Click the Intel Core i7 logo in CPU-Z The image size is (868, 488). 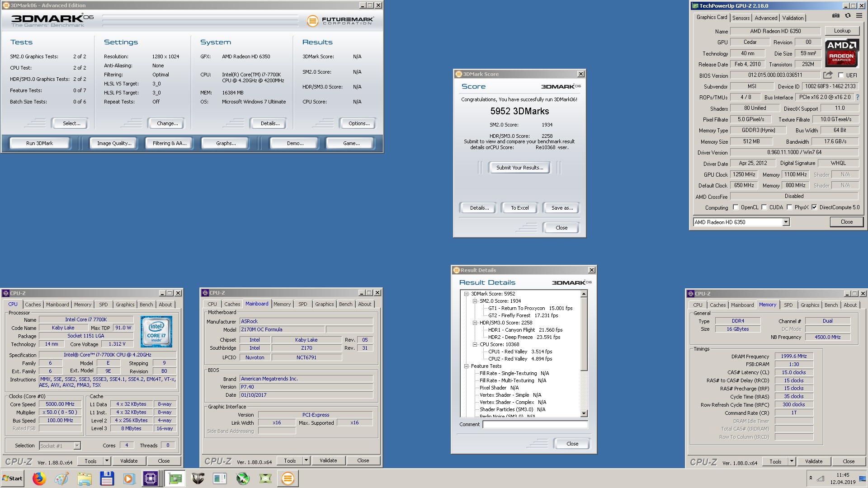click(156, 332)
